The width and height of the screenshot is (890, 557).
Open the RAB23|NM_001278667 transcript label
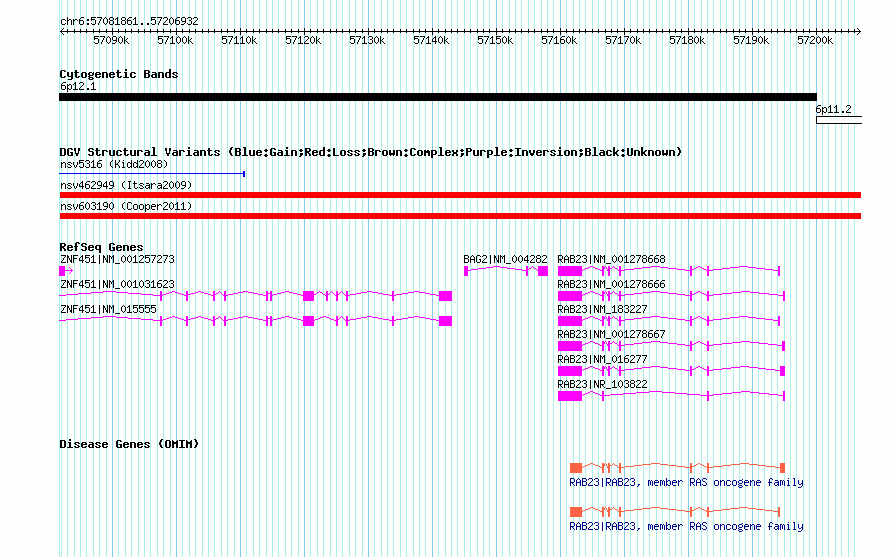pos(611,334)
